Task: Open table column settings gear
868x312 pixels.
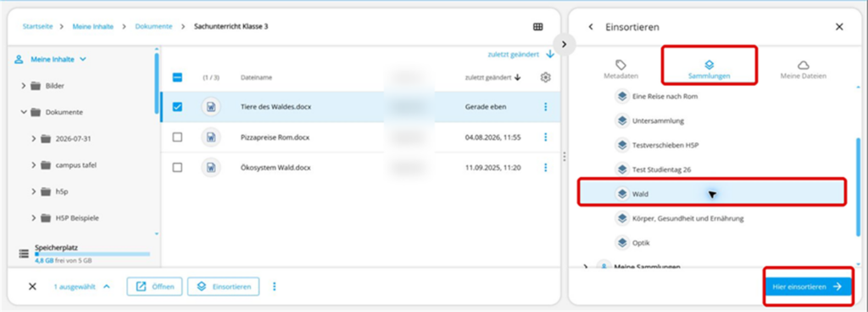Action: tap(545, 77)
